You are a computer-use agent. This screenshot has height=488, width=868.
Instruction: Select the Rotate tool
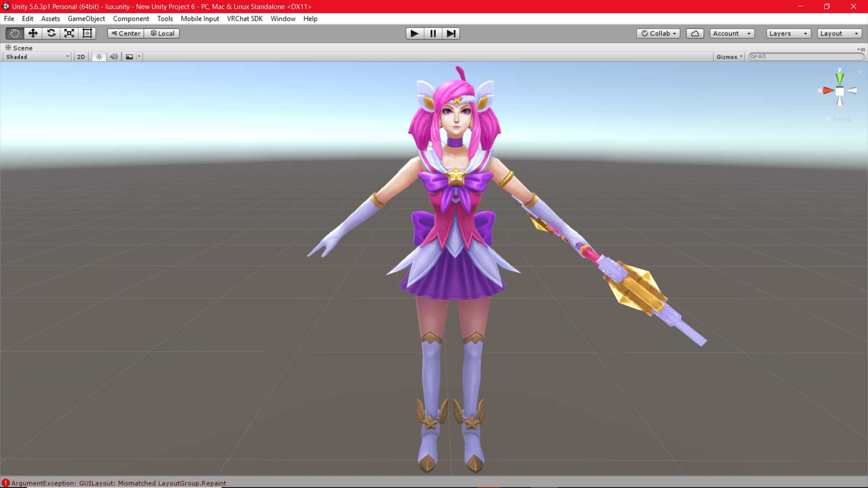click(x=51, y=33)
